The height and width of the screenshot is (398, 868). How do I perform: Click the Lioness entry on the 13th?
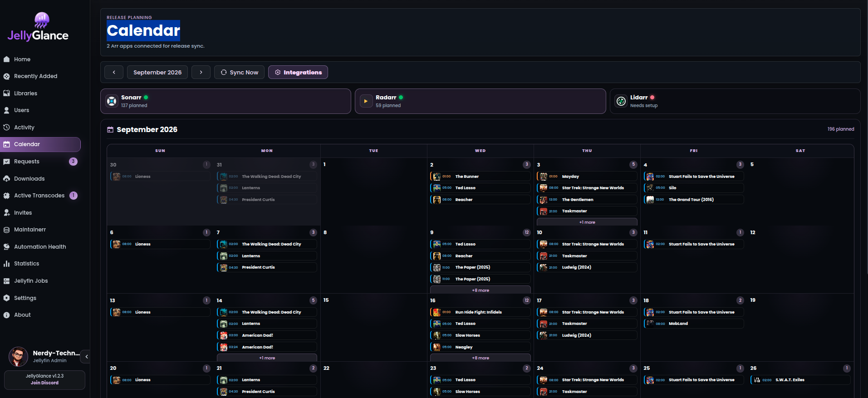point(160,312)
